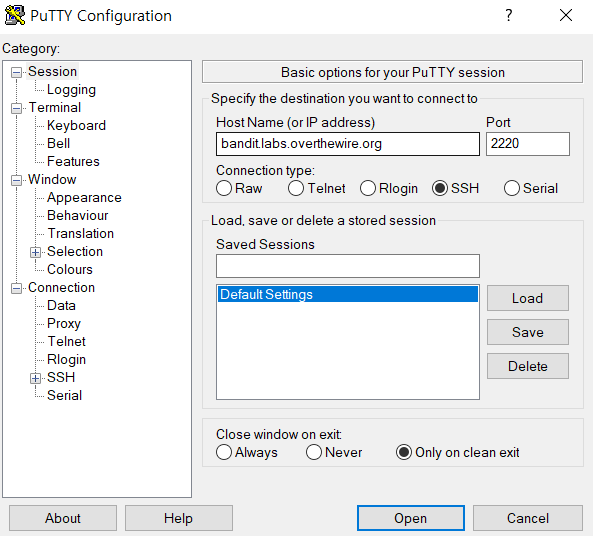The width and height of the screenshot is (593, 536).
Task: Open the Rlogin category in the tree
Action: 66,359
